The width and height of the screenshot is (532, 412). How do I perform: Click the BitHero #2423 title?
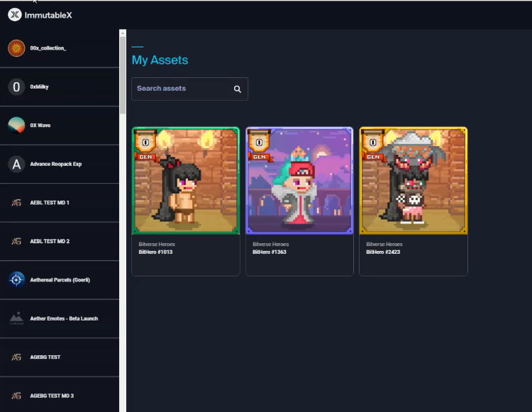(x=383, y=252)
